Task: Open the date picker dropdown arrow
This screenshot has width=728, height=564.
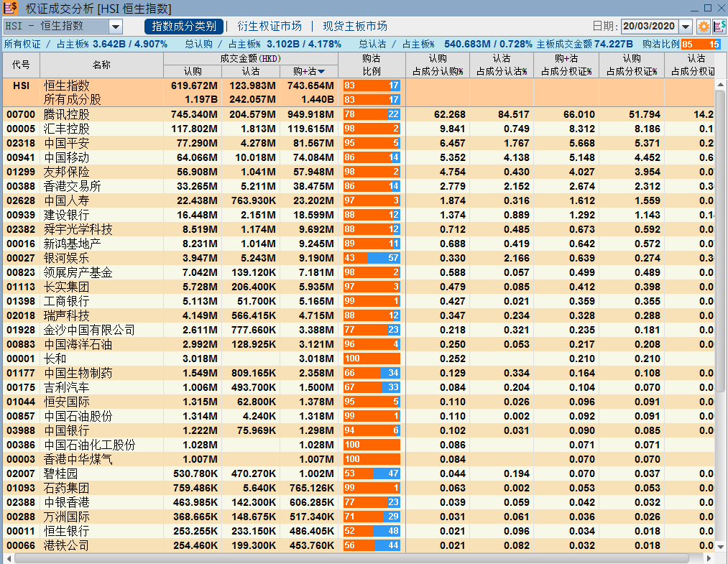Action: (686, 27)
